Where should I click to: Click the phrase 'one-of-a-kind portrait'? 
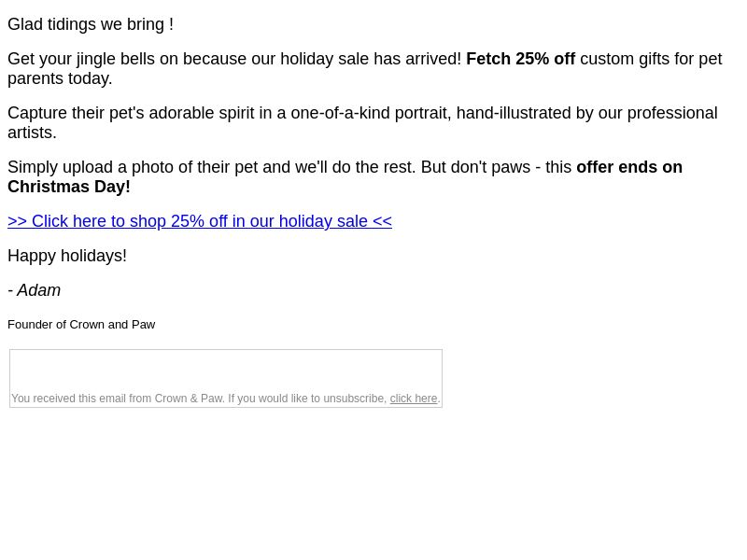(x=371, y=113)
